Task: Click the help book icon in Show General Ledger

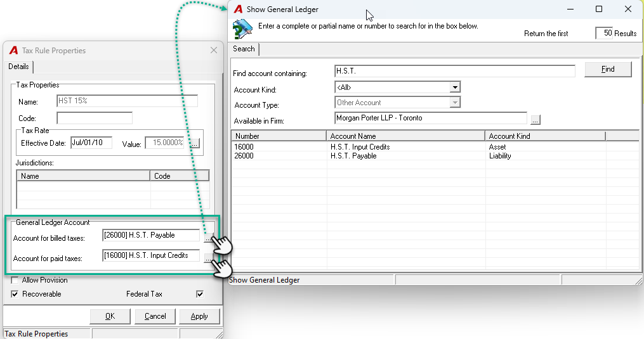Action: pyautogui.click(x=242, y=30)
